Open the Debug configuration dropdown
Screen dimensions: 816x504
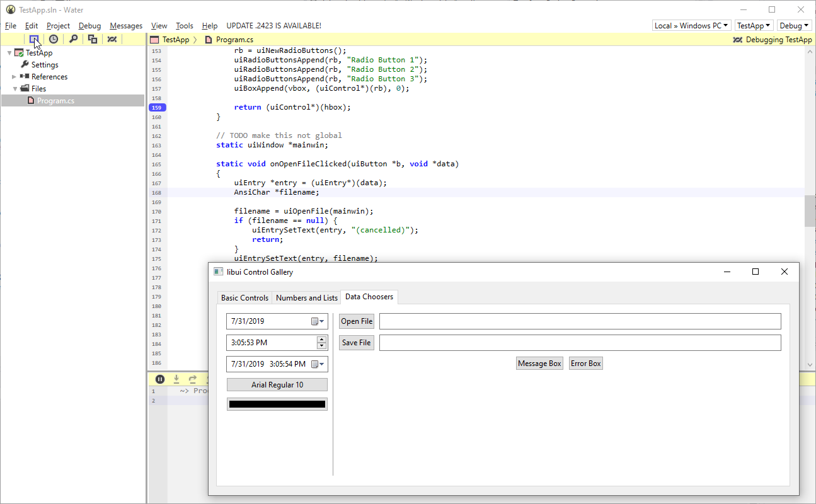point(794,26)
